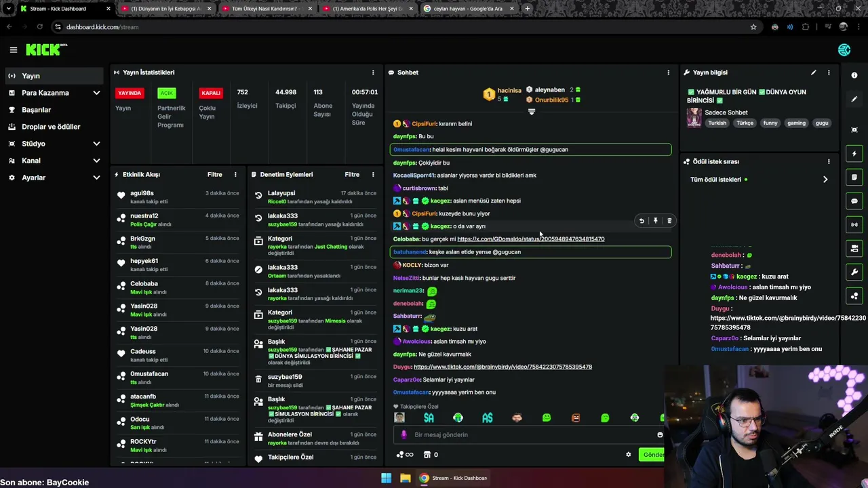Image resolution: width=868 pixels, height=488 pixels.
Task: Toggle chat panel via speech bubble icon
Action: click(x=854, y=201)
